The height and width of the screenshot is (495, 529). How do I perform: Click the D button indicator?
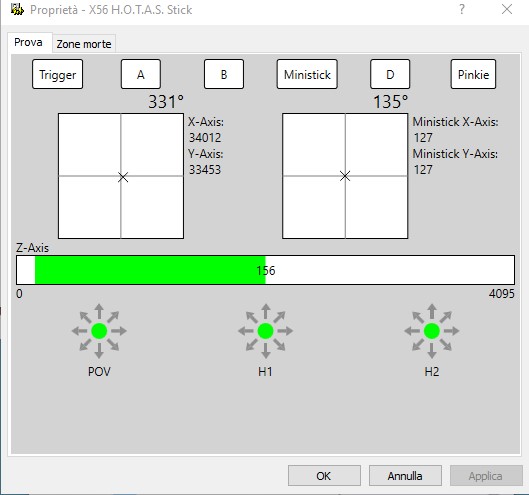[390, 74]
